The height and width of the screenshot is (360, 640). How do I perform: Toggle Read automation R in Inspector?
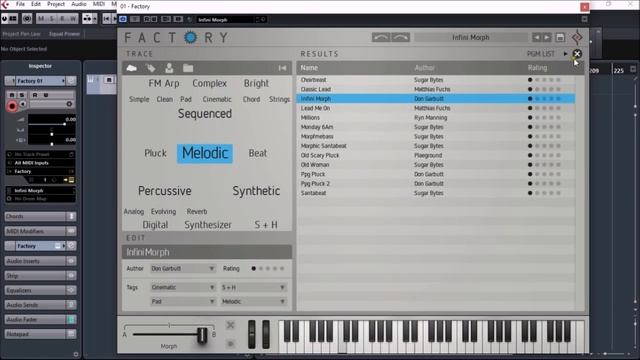(x=35, y=95)
